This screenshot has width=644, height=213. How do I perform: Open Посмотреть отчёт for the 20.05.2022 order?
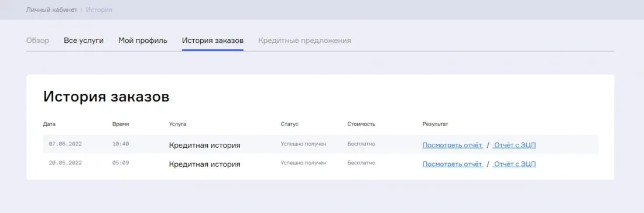click(453, 164)
